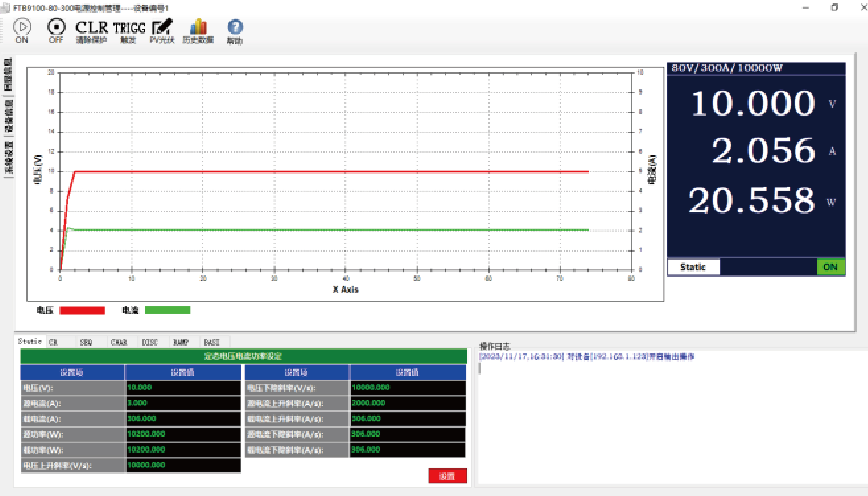Edit the 载电流下降斜率(A/s) value field
The height and width of the screenshot is (496, 868).
click(x=408, y=450)
